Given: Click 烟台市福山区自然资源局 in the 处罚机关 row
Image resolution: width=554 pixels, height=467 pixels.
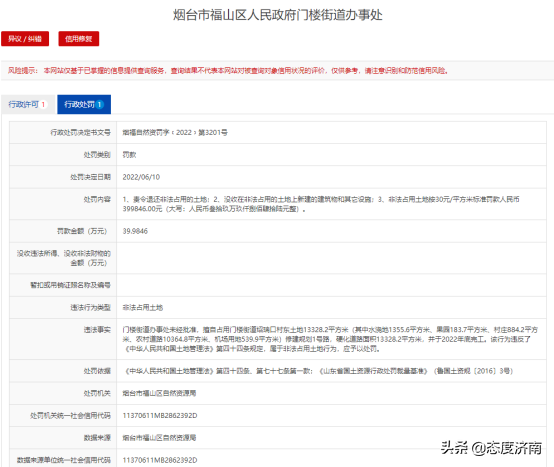Looking at the screenshot, I should 159,393.
